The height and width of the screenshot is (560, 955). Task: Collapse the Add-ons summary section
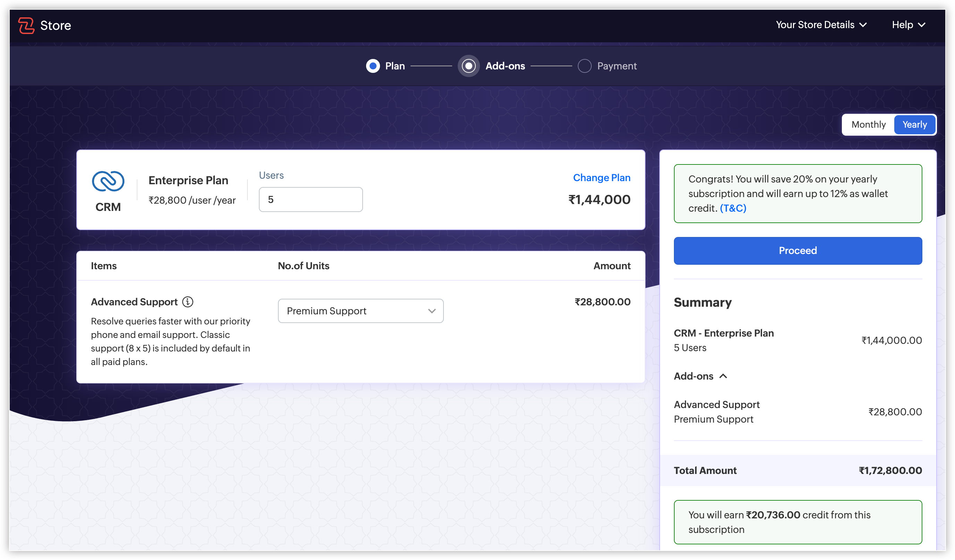pyautogui.click(x=723, y=376)
